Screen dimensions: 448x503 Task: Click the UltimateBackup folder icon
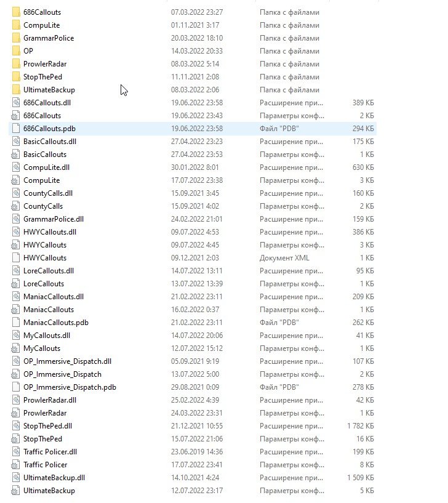16,90
